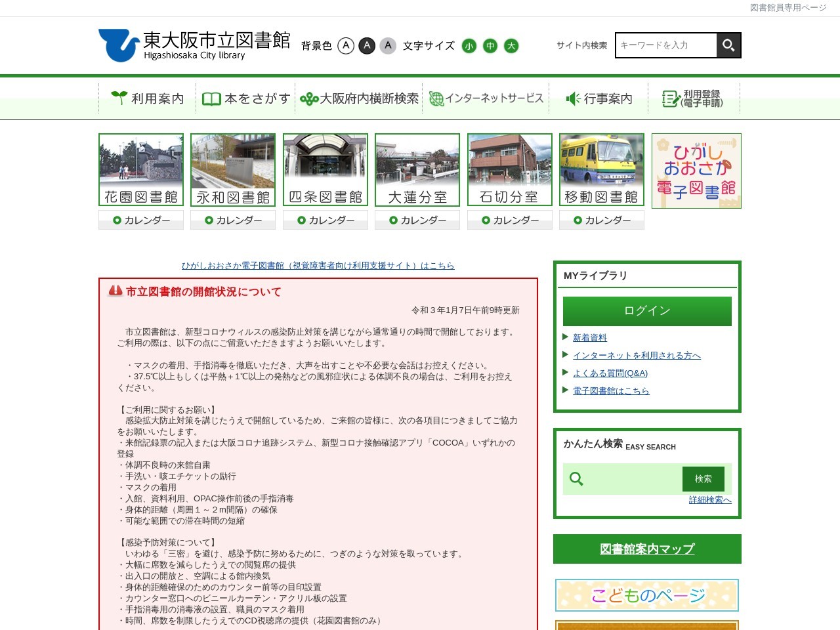
Task: Open ひがしおおさか電子図書館 banner
Action: 696,171
